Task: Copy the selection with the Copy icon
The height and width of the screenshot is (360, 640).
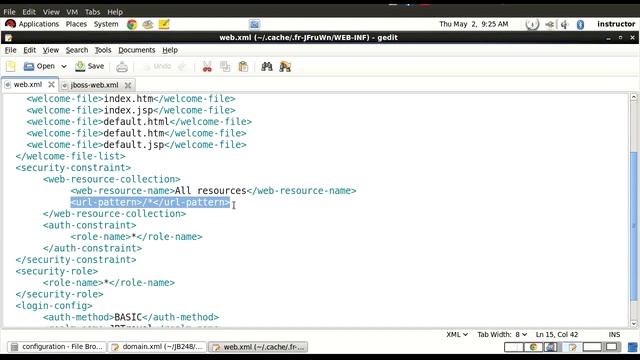Action: tap(225, 67)
